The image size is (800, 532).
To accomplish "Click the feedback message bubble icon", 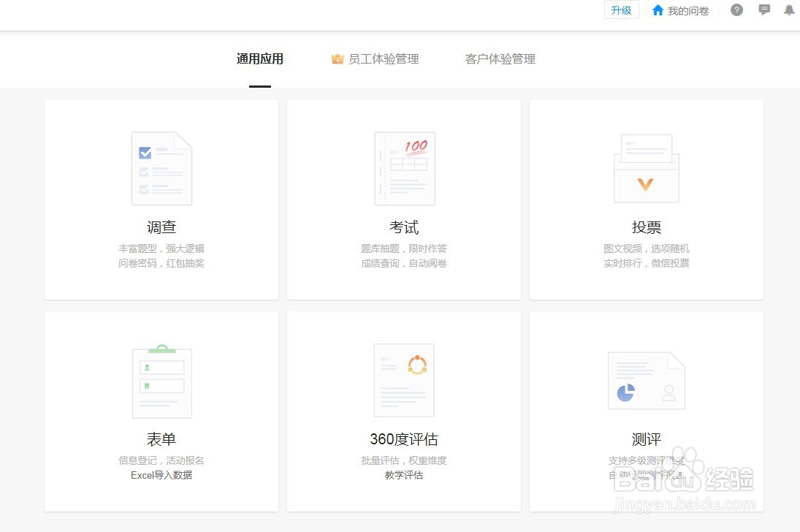I will click(x=764, y=10).
